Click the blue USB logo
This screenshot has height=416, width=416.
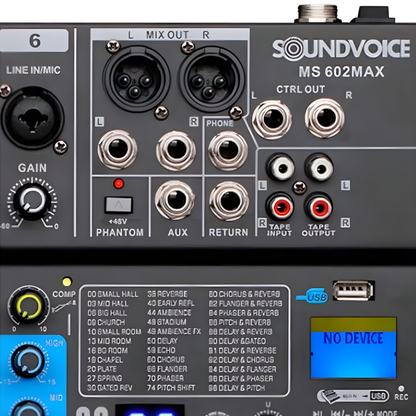pos(313,296)
